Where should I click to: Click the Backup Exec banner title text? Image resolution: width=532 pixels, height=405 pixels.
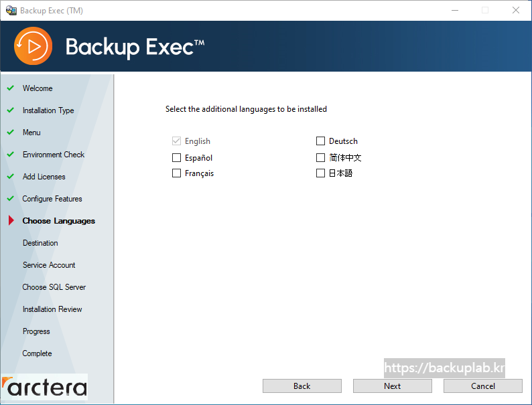coord(135,47)
